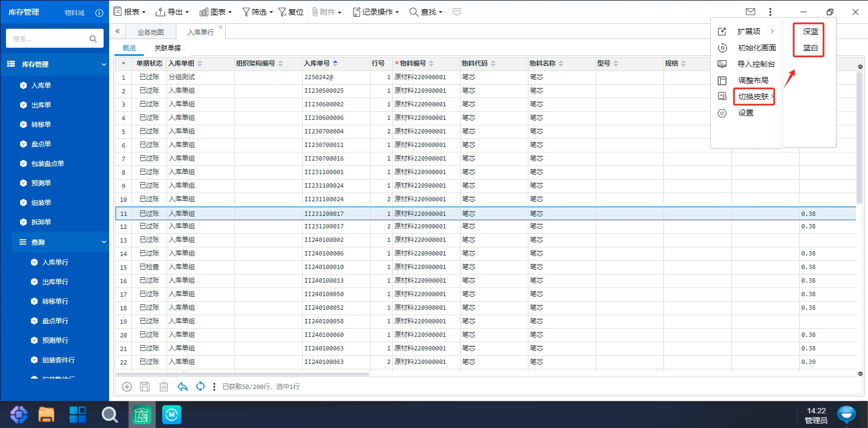The width and height of the screenshot is (868, 428).
Task: Choose the 深蓝 skin option
Action: 810,31
